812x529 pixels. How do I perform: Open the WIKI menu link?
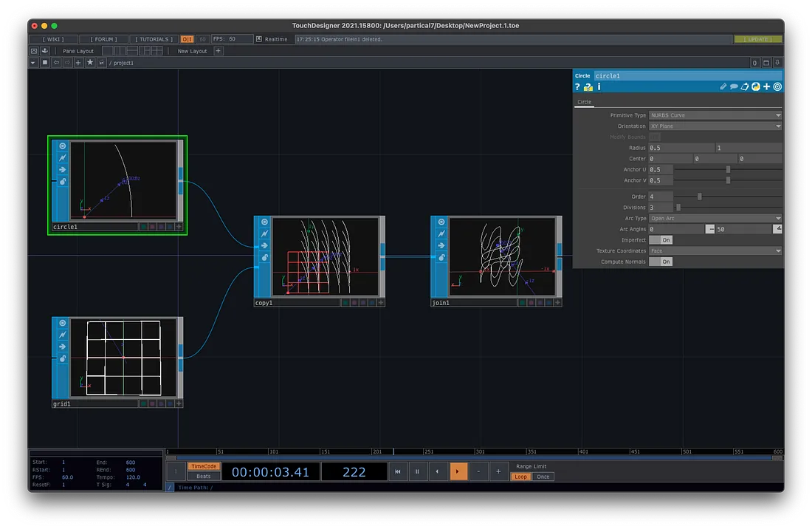pyautogui.click(x=52, y=39)
